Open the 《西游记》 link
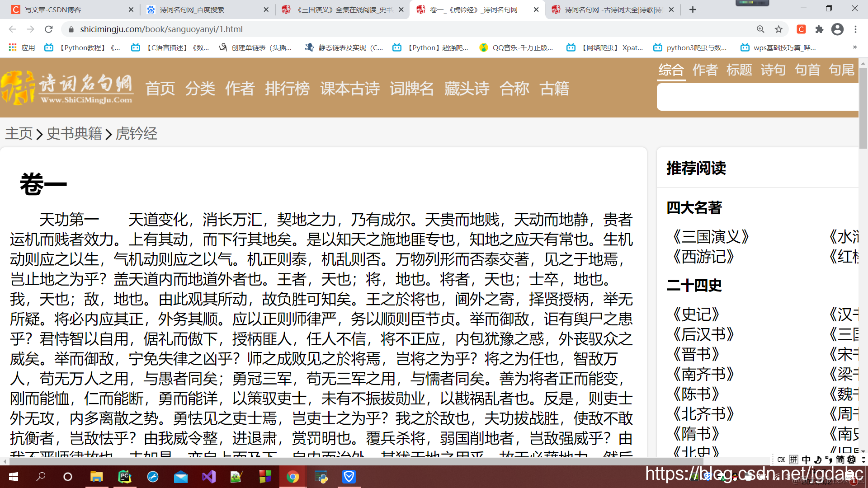Image resolution: width=868 pixels, height=488 pixels. click(x=704, y=257)
